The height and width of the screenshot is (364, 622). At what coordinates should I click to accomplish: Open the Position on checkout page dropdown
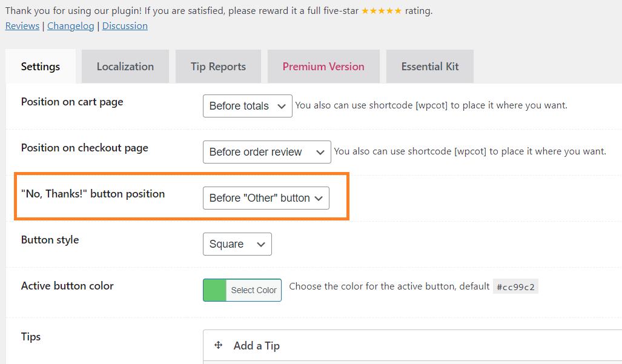point(267,152)
